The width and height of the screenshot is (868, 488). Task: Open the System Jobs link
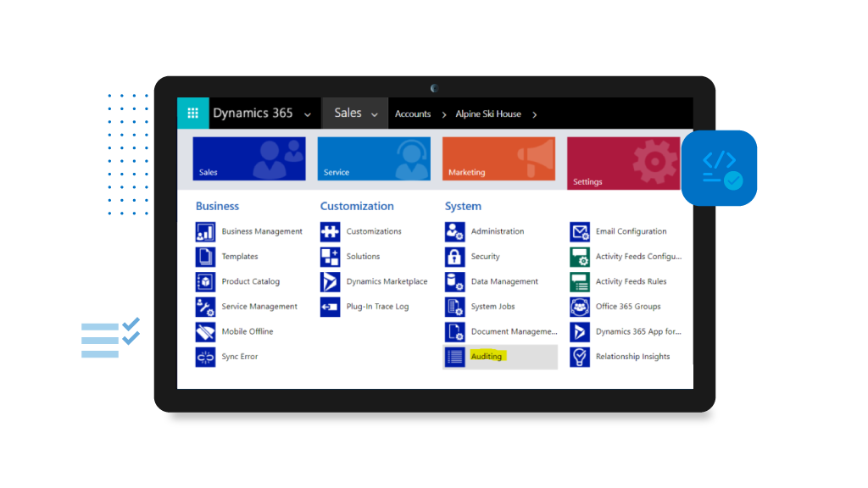pos(492,306)
